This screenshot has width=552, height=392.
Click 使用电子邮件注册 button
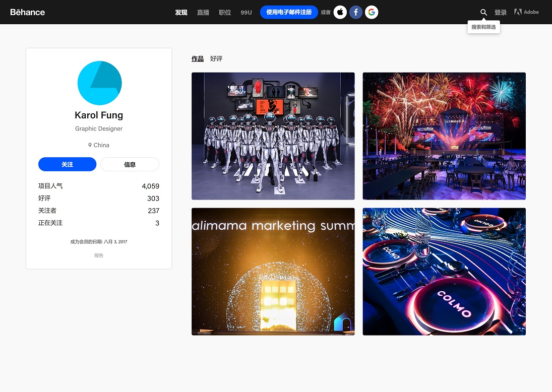(289, 12)
